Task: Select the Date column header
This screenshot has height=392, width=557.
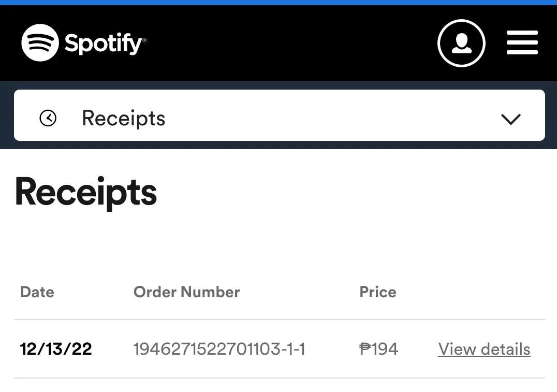Action: 37,292
